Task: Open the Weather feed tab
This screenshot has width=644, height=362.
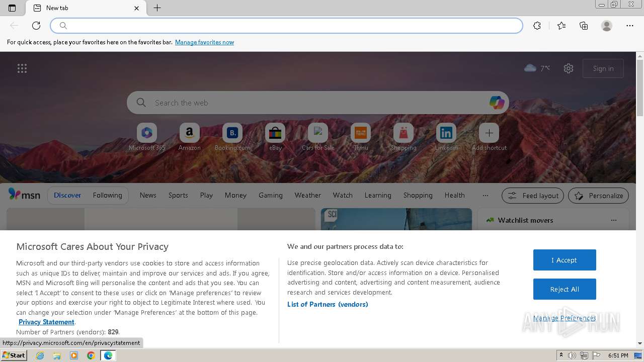Action: tap(308, 195)
